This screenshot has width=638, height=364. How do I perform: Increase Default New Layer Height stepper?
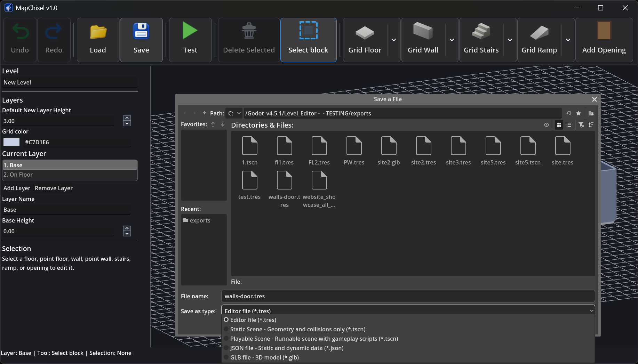pos(127,118)
